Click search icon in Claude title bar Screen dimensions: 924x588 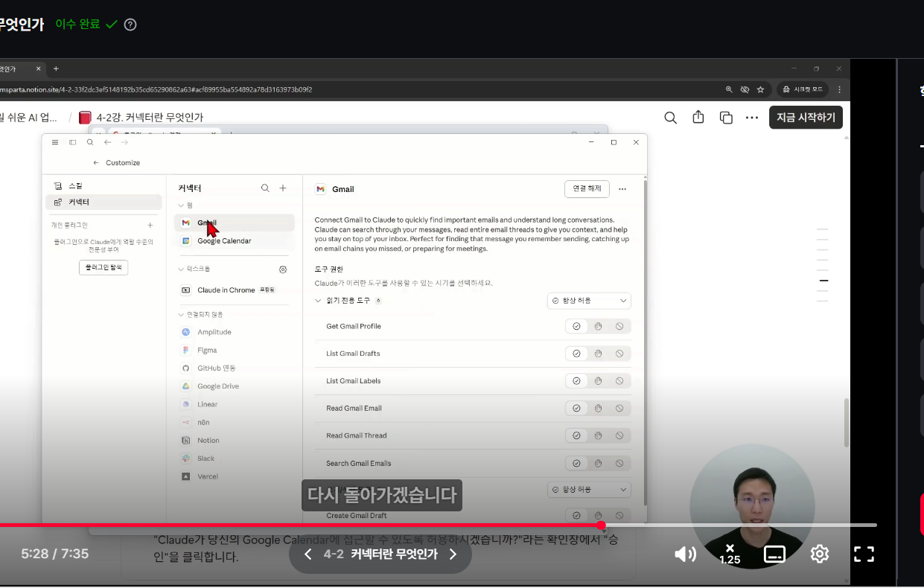(90, 142)
